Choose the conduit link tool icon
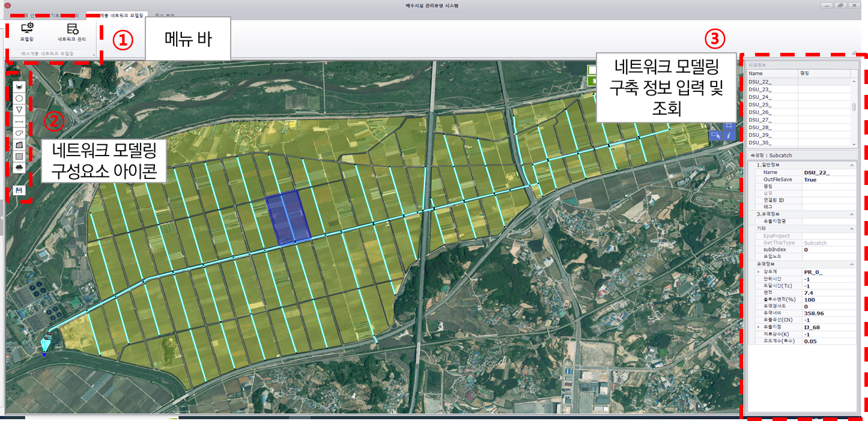 [19, 121]
